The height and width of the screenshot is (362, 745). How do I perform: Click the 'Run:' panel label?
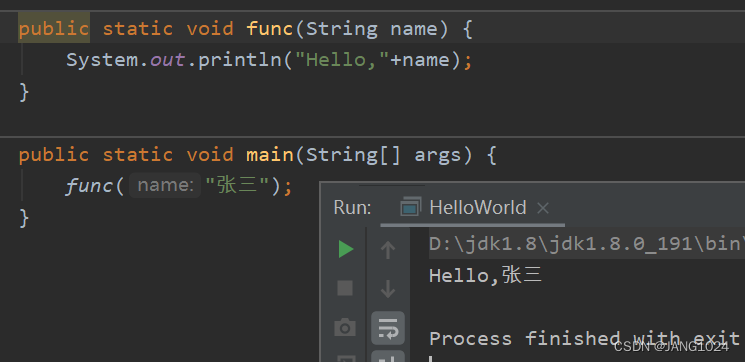tap(352, 208)
